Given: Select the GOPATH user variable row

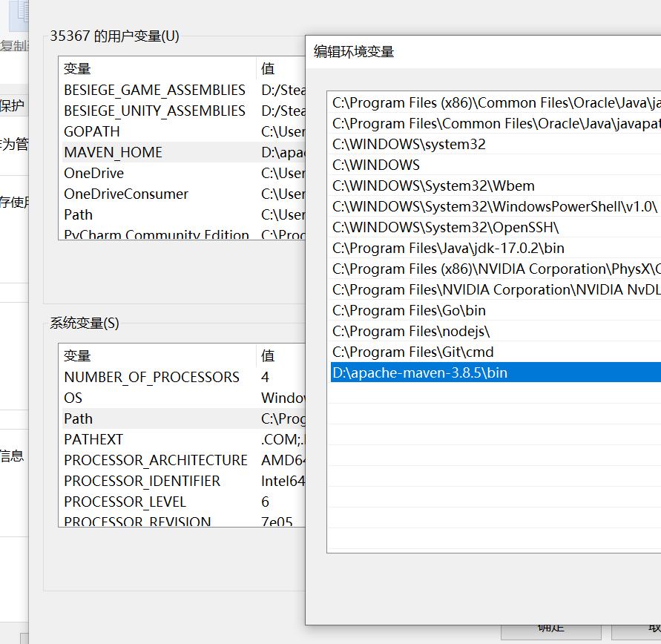Looking at the screenshot, I should [x=92, y=131].
